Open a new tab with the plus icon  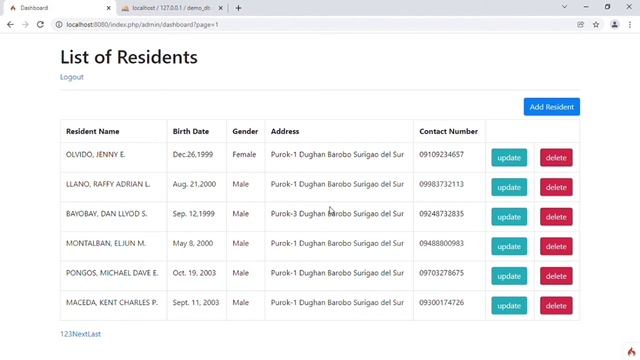[x=238, y=8]
